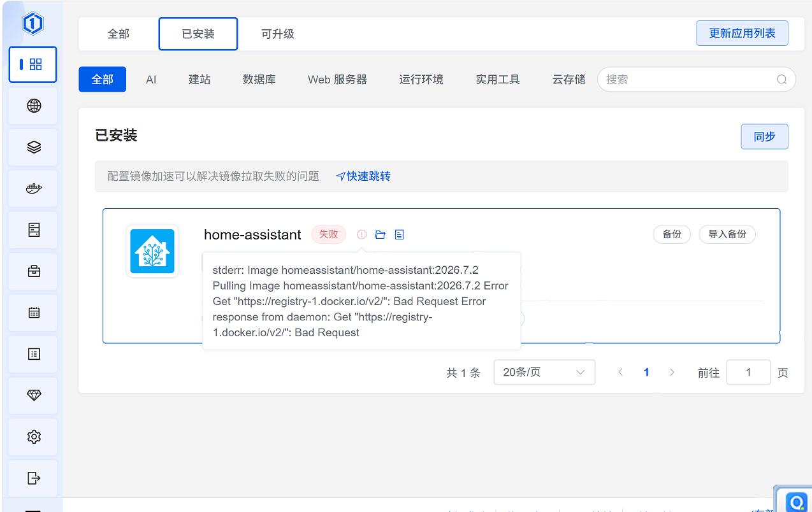Open the diamond pro features icon
Viewport: 812px width, 512px height.
coord(34,395)
